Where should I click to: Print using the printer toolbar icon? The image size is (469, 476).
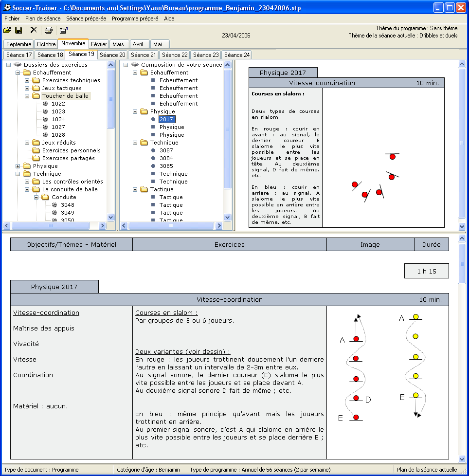click(49, 30)
